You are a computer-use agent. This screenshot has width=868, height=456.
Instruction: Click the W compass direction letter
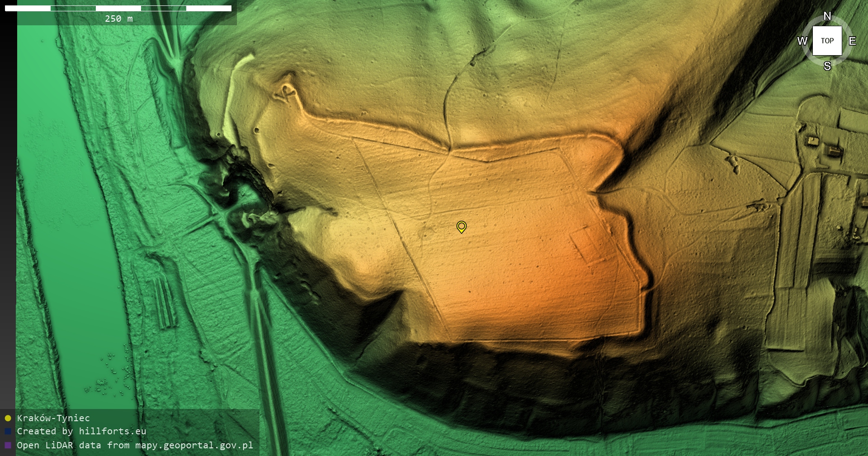click(x=802, y=41)
